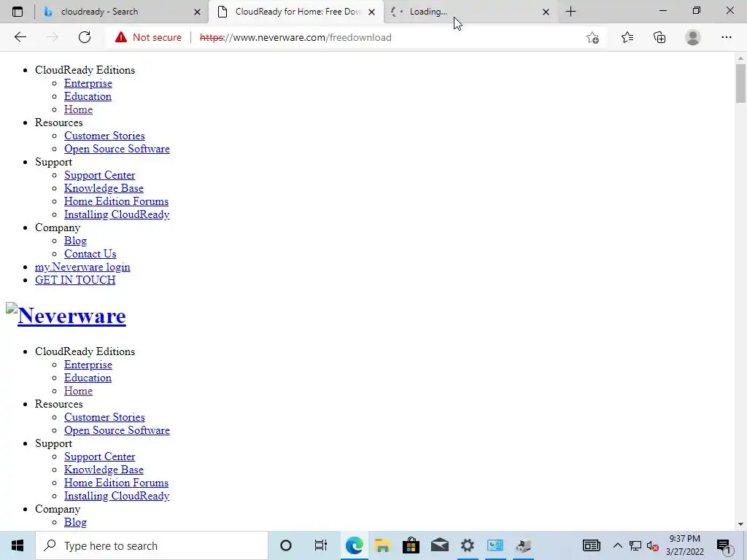Viewport: 747px width, 560px height.
Task: Open the clock showing 9:37 PM
Action: pos(684,545)
